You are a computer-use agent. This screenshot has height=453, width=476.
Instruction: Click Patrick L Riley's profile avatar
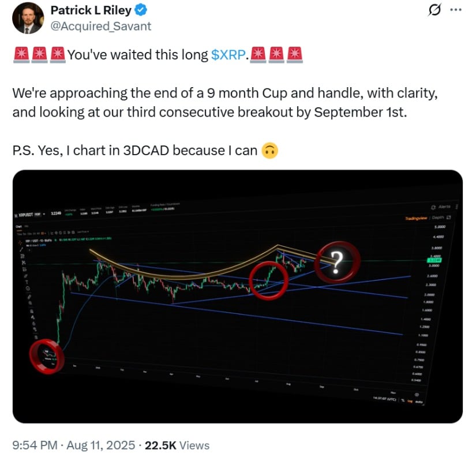28,18
